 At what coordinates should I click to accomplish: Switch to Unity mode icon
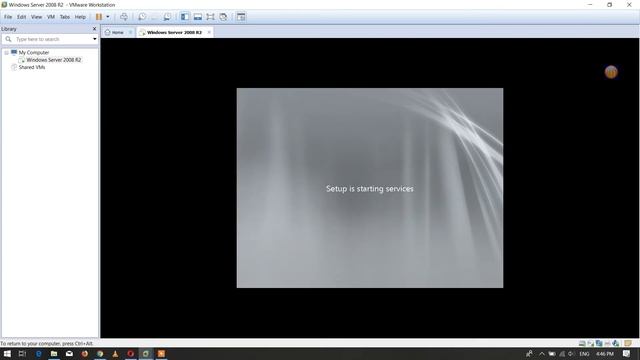(x=223, y=17)
